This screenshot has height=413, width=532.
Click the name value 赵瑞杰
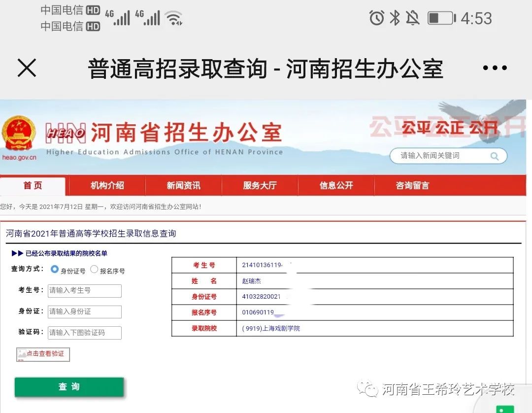point(251,281)
